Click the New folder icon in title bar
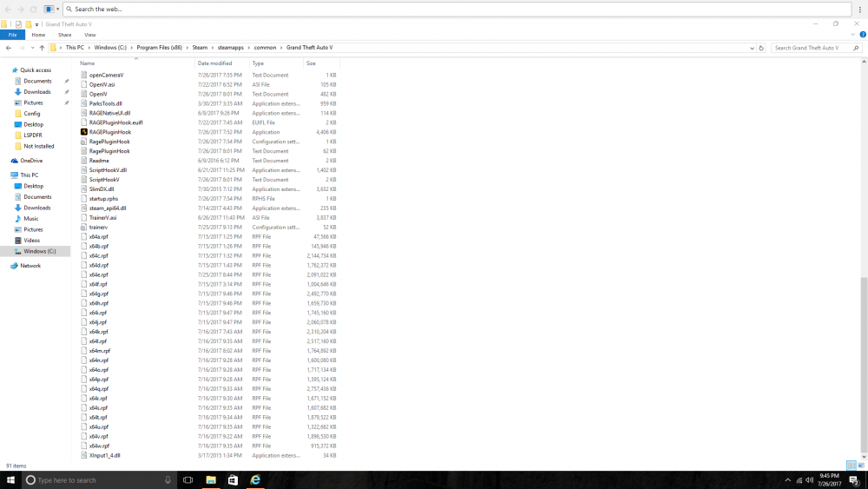This screenshot has height=489, width=868. [29, 24]
